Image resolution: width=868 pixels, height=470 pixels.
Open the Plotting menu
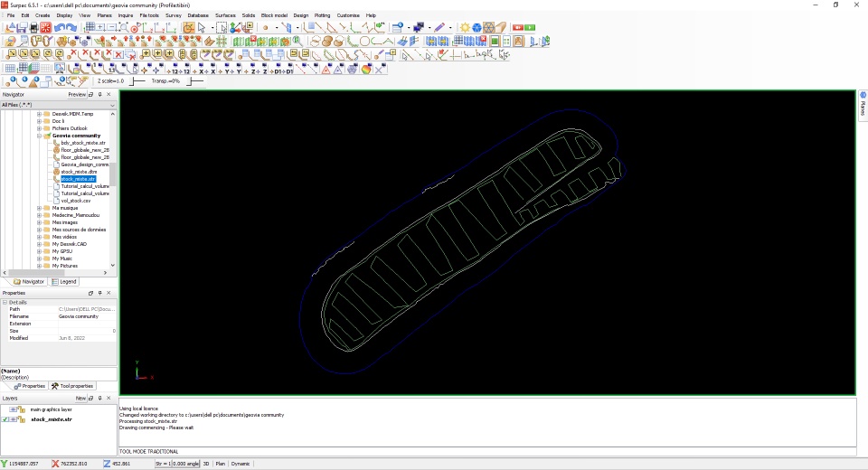322,15
